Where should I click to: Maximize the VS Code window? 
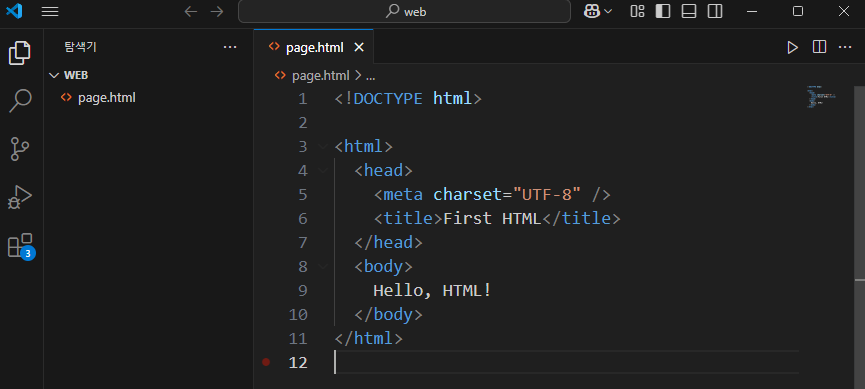point(798,11)
